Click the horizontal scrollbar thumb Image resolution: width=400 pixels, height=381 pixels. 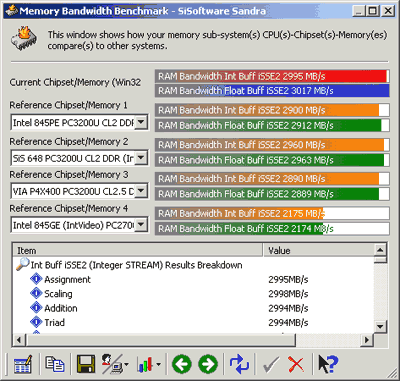coord(160,340)
